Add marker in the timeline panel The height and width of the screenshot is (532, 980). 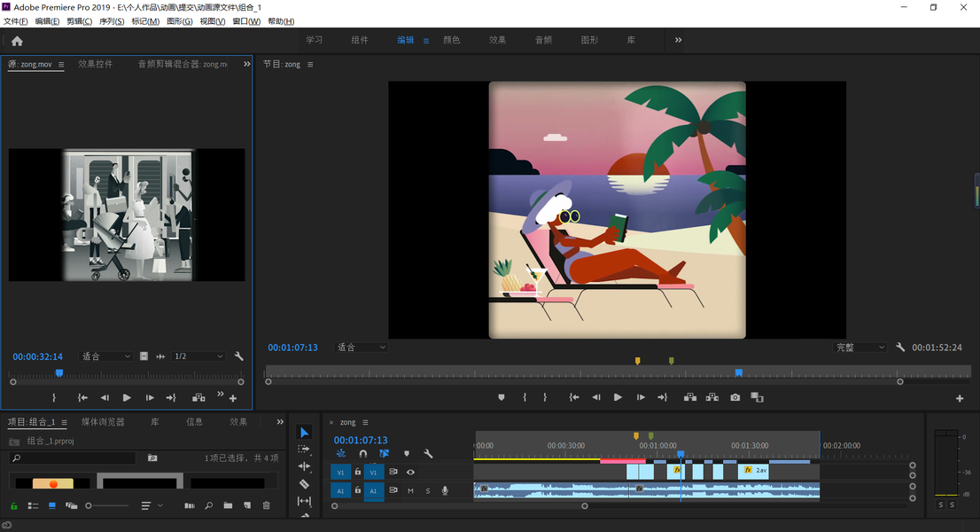click(406, 454)
